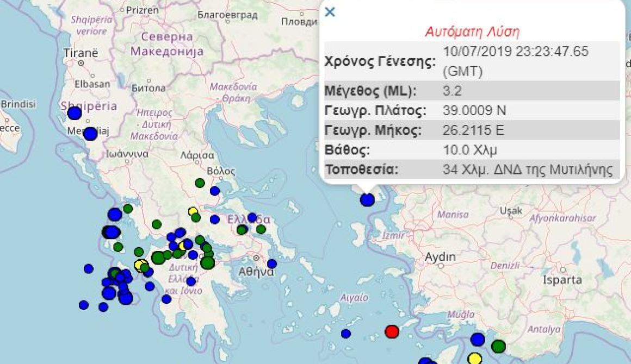This screenshot has width=631, height=364.
Task: Open the Tiranë city label
Action: [x=81, y=53]
